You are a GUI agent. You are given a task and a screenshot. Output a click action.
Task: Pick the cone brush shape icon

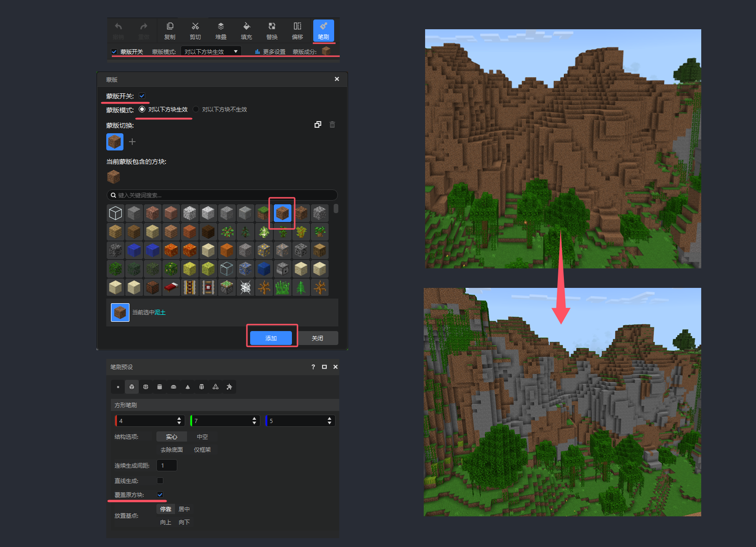(187, 387)
